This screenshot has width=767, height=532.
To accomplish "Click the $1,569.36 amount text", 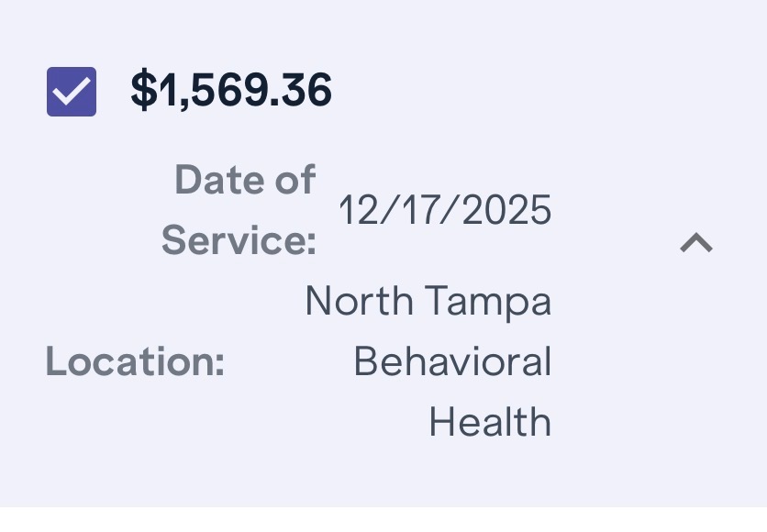I will point(231,91).
